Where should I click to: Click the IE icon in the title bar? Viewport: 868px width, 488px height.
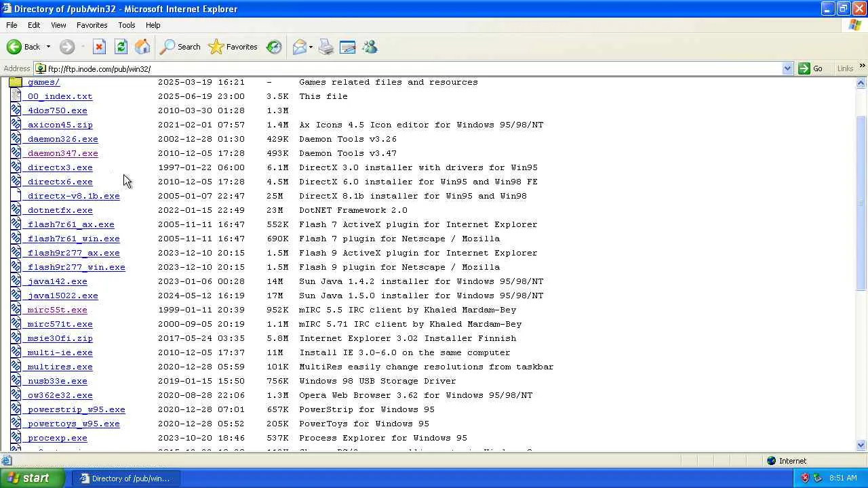7,9
